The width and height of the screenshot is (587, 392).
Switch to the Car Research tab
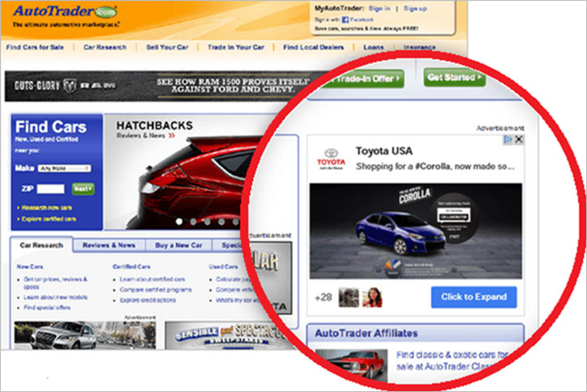(41, 245)
